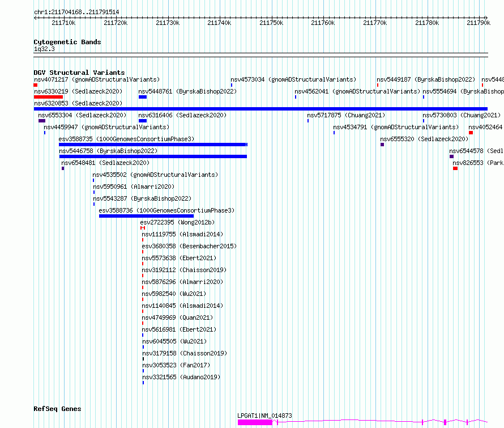
Task: Select the 211720k ruler position label
Action: click(116, 23)
